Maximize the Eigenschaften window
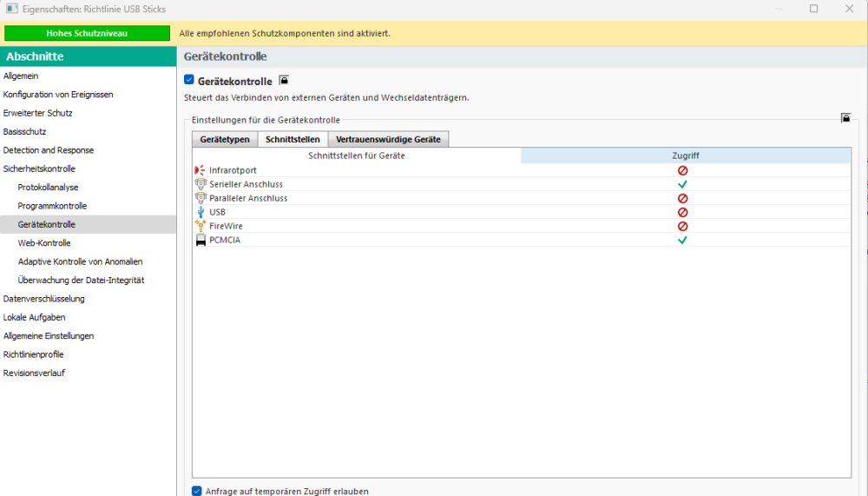The width and height of the screenshot is (868, 496). (814, 9)
